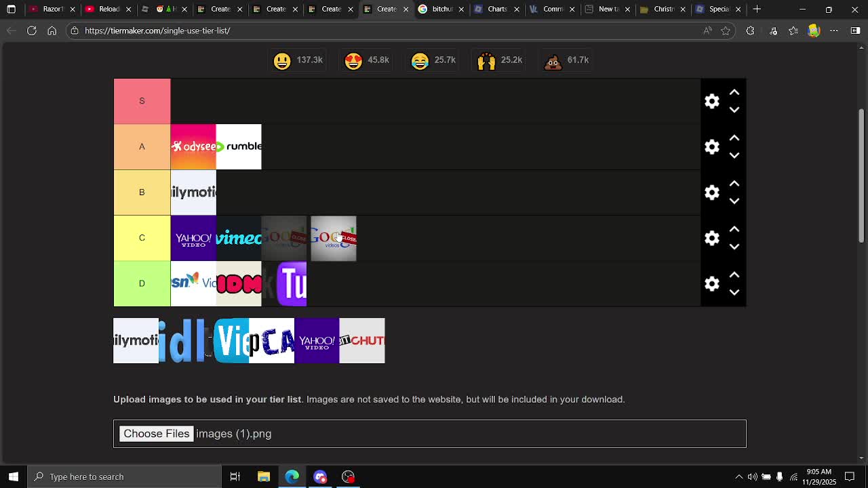Move the D tier row down
The height and width of the screenshot is (488, 868).
point(734,292)
